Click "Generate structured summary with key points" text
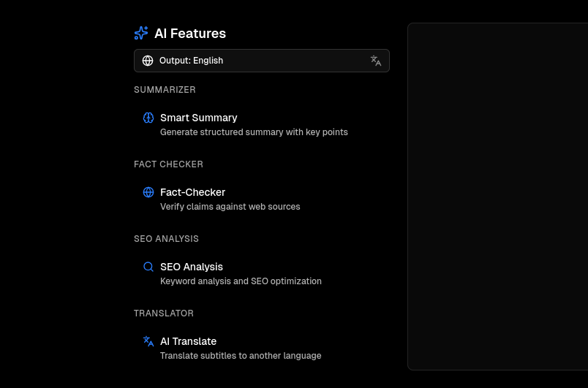Image resolution: width=588 pixels, height=388 pixels. point(254,132)
